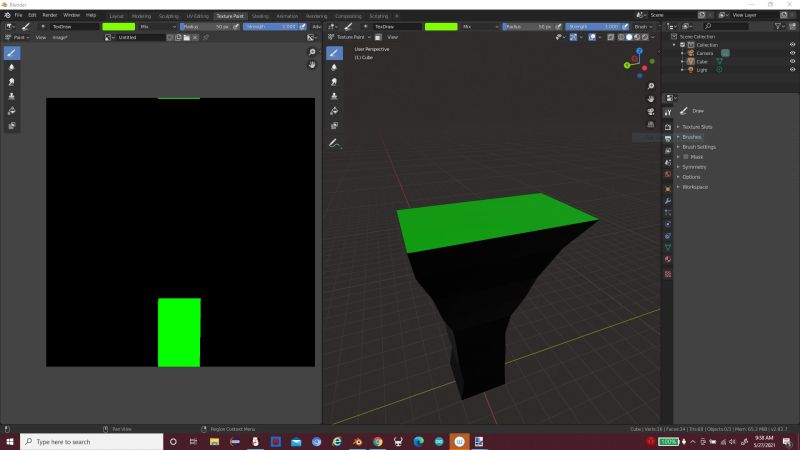Toggle strength pen pressure in image editor header
The image size is (800, 450).
pos(303,27)
